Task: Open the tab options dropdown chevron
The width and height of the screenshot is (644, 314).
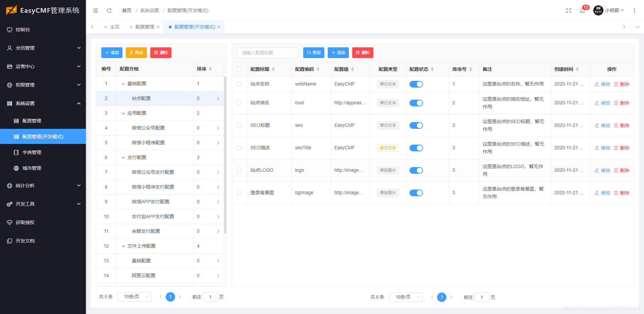Action: coord(637,27)
